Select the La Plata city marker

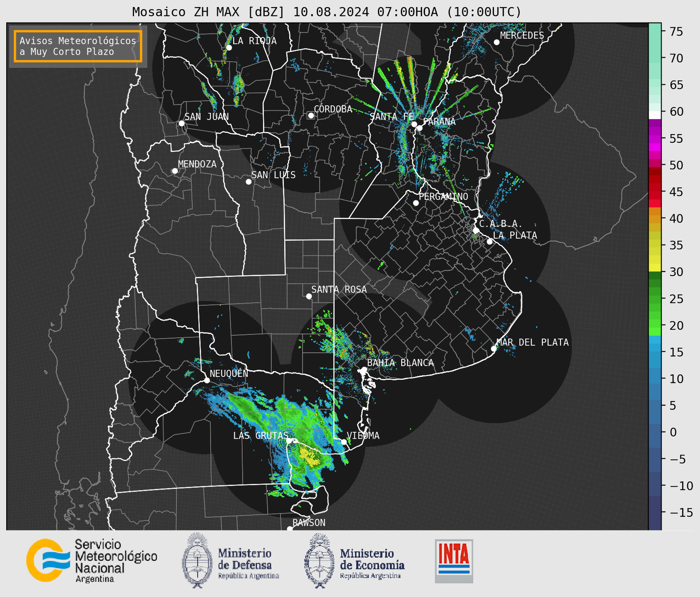pos(490,242)
